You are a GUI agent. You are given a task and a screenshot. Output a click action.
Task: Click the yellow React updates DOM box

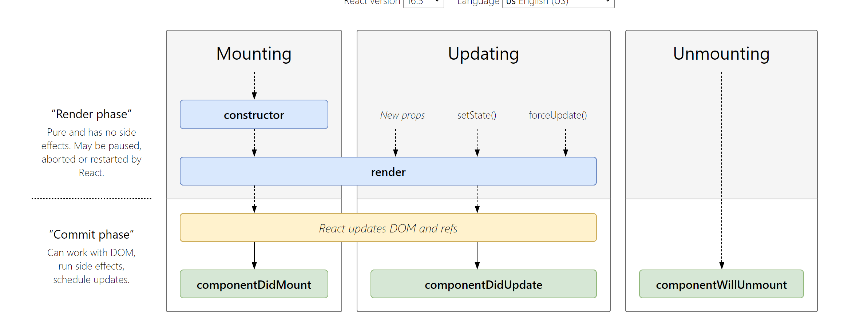coord(388,228)
